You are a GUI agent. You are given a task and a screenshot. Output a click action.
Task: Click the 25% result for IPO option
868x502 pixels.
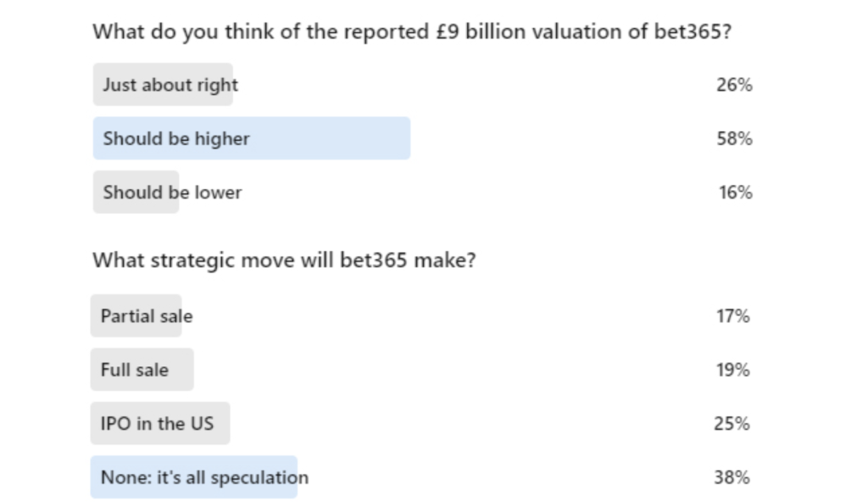click(x=732, y=423)
